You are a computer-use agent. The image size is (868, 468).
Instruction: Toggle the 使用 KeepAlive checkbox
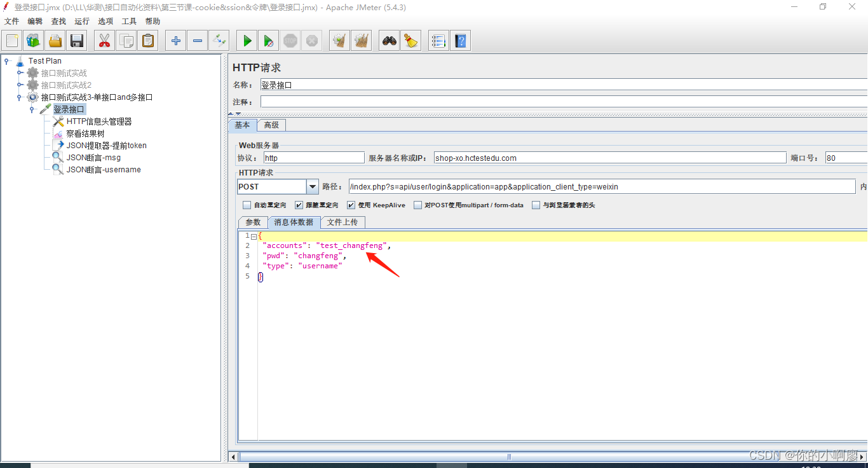pyautogui.click(x=351, y=205)
